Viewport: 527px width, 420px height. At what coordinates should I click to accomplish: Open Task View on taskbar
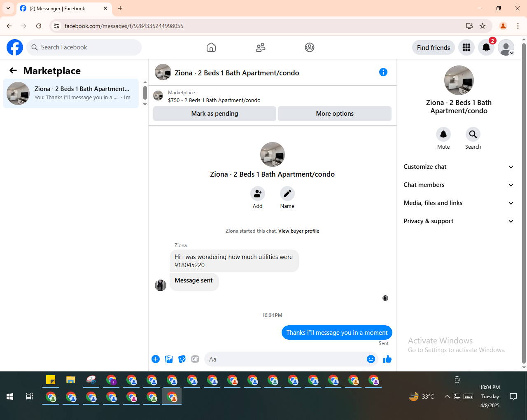tap(30, 397)
